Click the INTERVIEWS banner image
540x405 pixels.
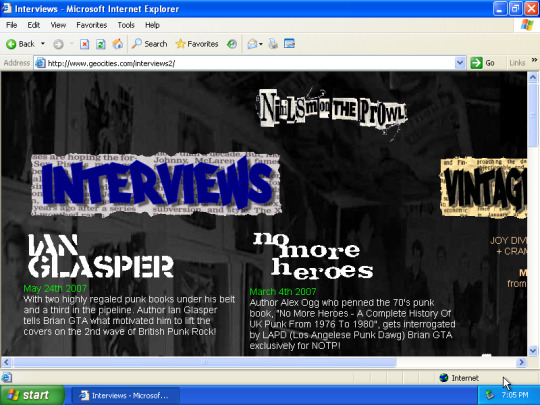pos(156,185)
